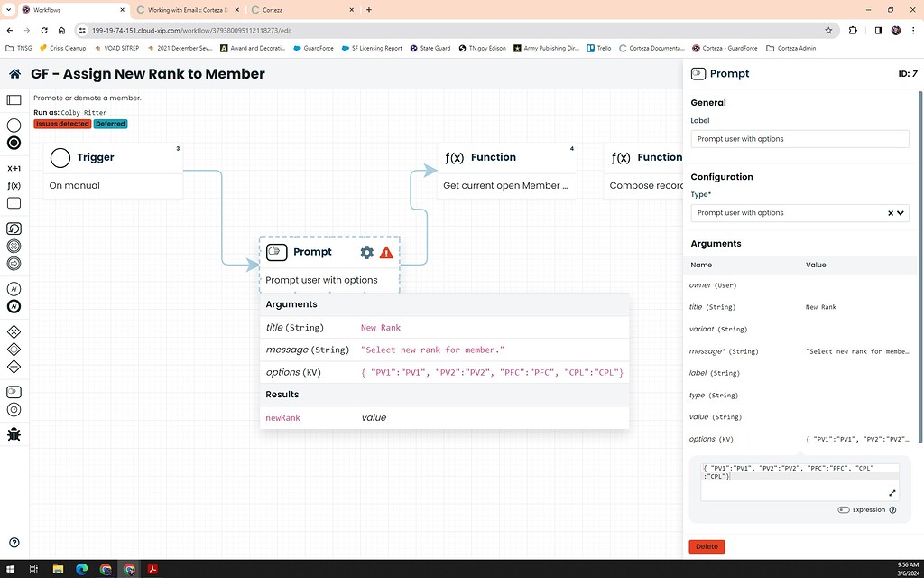Select the Break tool with X circle
This screenshot has height=578, width=924.
14,246
